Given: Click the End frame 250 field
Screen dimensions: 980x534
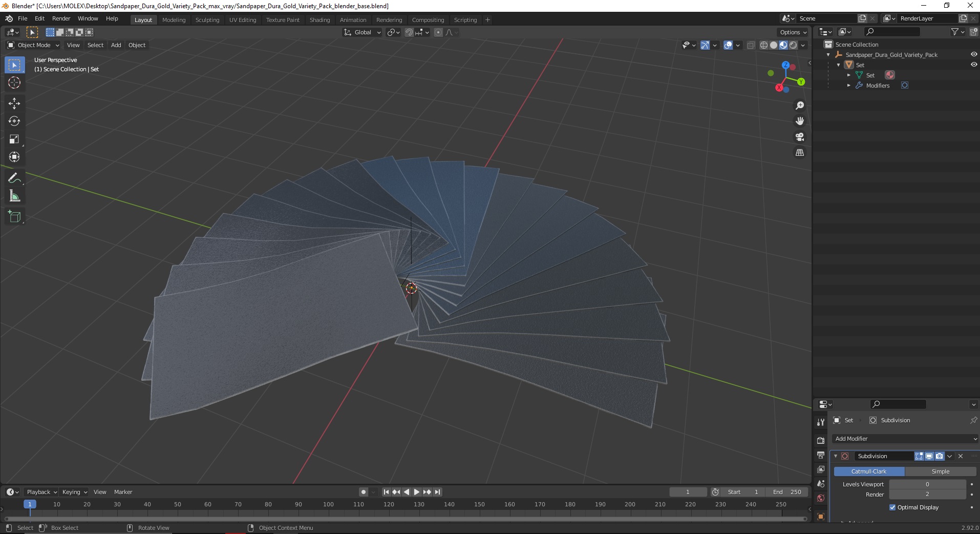Looking at the screenshot, I should tap(787, 492).
